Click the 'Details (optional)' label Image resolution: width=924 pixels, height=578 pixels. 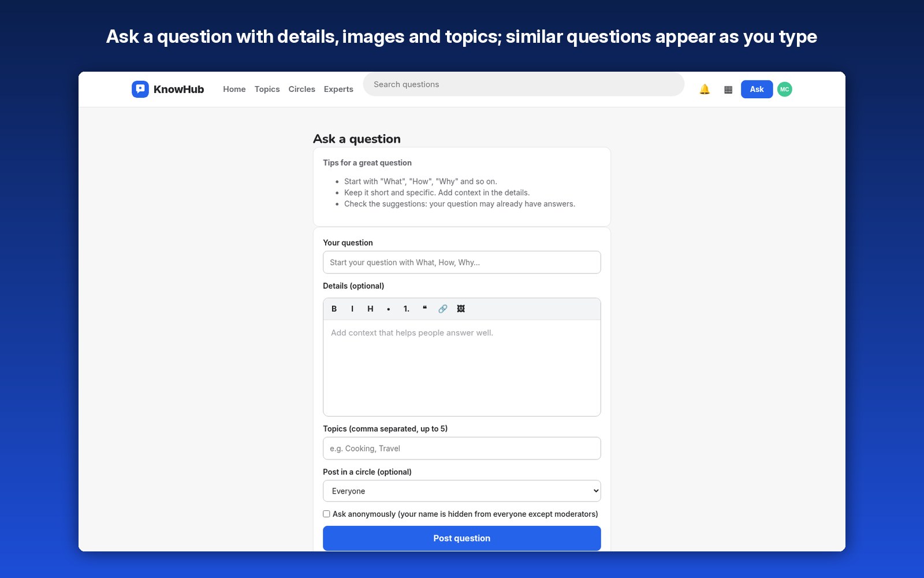click(353, 286)
